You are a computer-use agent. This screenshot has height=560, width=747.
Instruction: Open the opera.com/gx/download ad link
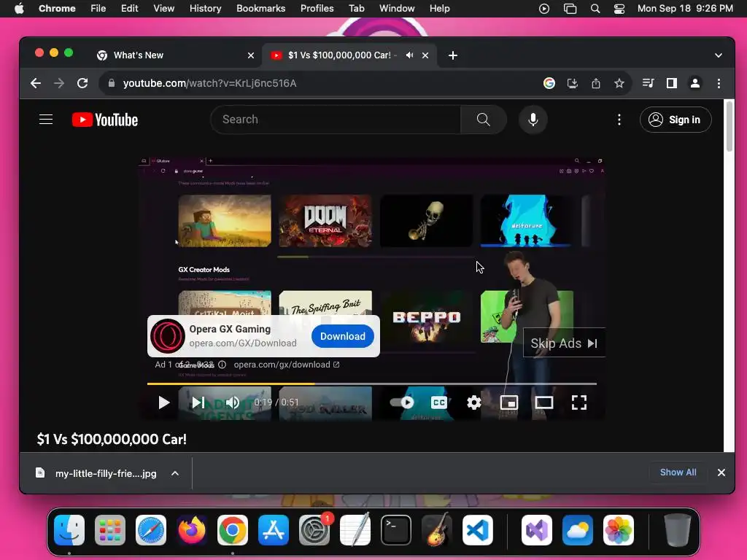(286, 365)
